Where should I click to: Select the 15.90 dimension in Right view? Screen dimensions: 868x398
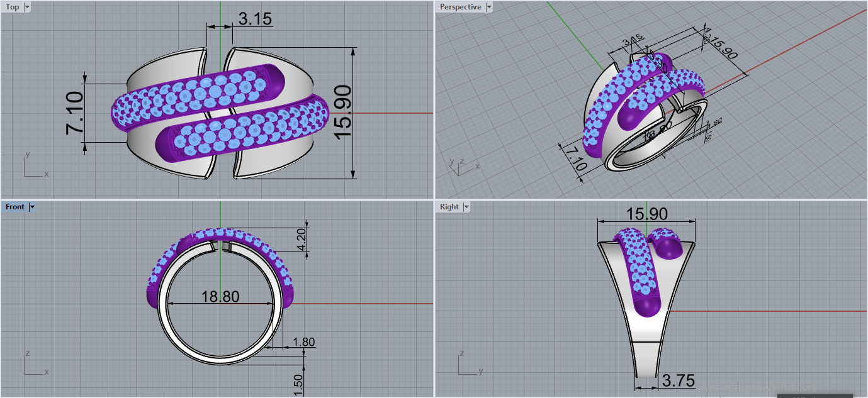click(x=646, y=214)
